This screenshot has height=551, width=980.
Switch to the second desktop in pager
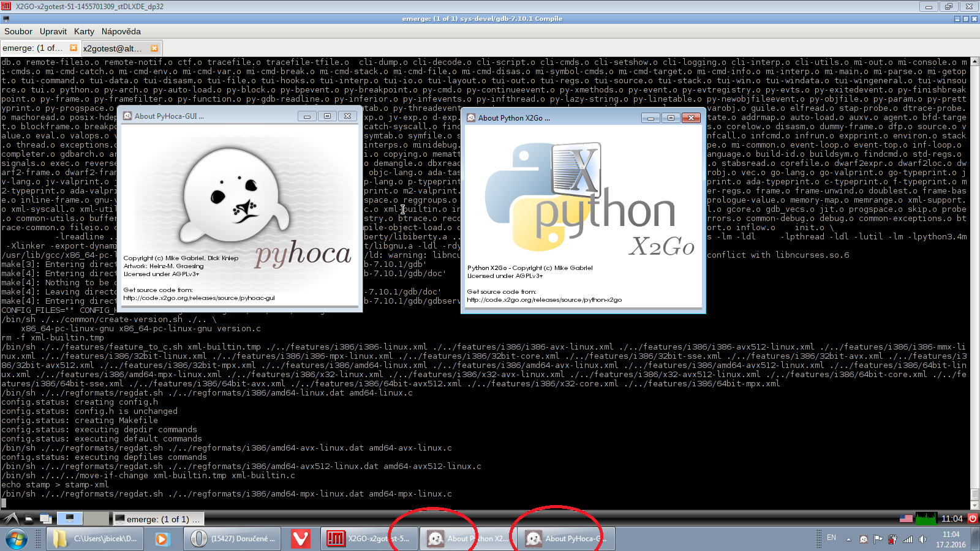pos(96,519)
